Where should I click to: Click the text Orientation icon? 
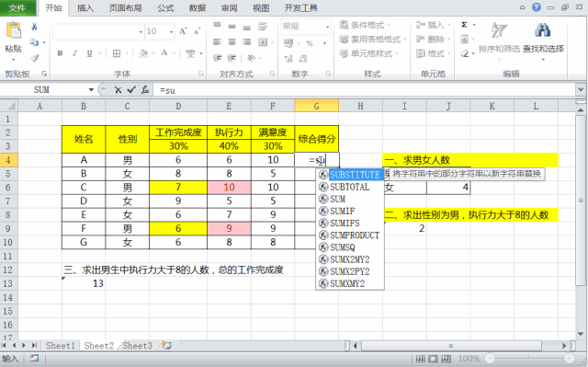(x=251, y=58)
